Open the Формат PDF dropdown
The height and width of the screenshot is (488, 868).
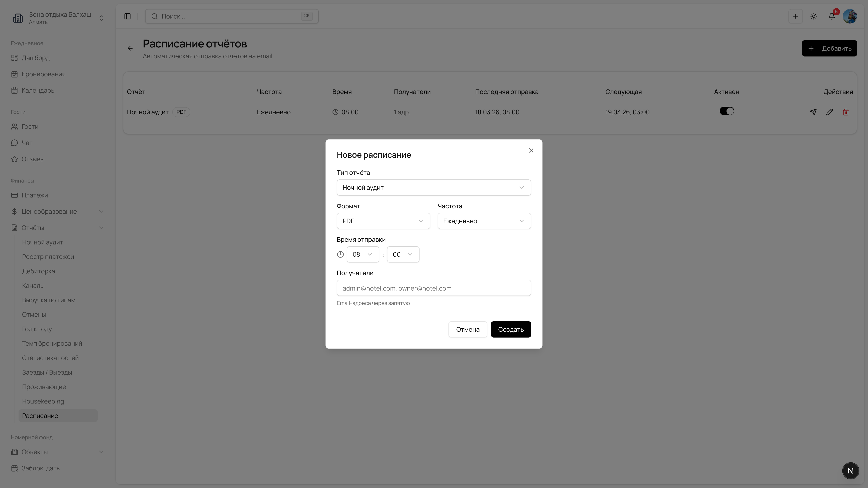click(x=383, y=221)
